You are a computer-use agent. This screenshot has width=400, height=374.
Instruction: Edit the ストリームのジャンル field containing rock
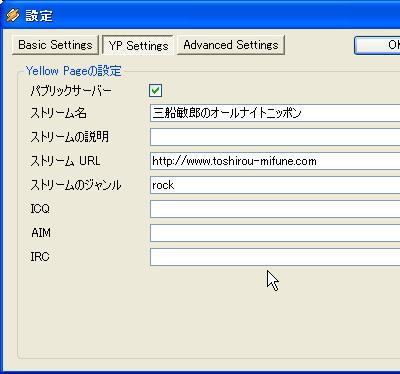tap(275, 185)
